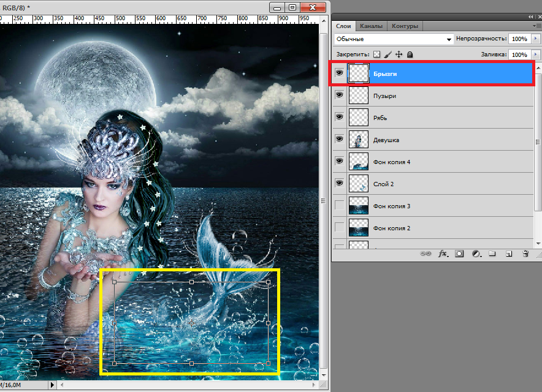Add a layer mask
The width and height of the screenshot is (542, 392).
click(x=459, y=253)
